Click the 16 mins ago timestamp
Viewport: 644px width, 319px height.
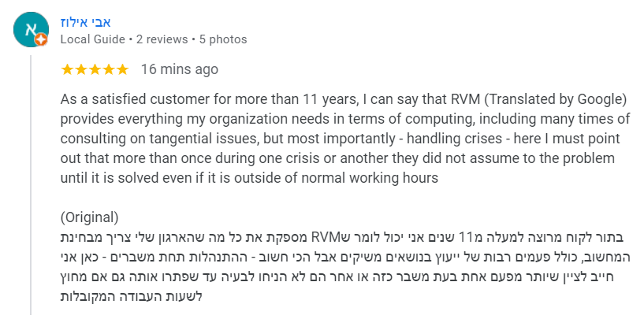tap(180, 69)
